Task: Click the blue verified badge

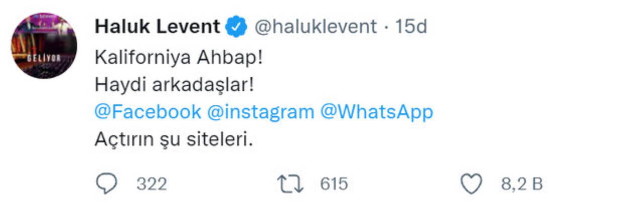Action: point(236,27)
